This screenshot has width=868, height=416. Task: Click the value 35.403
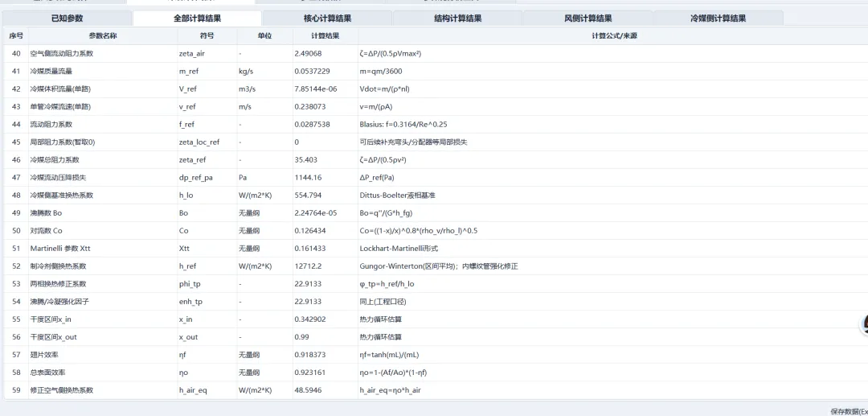tap(305, 160)
